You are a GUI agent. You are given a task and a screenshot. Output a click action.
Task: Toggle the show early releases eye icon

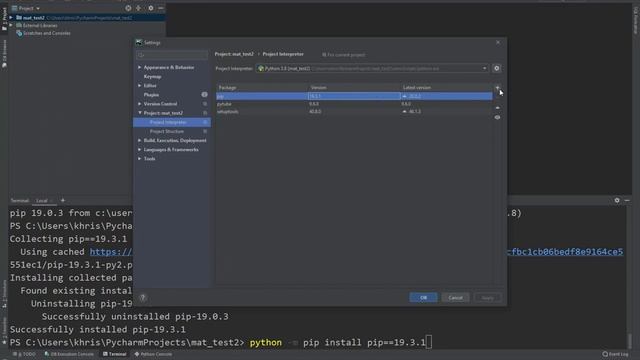[x=497, y=118]
